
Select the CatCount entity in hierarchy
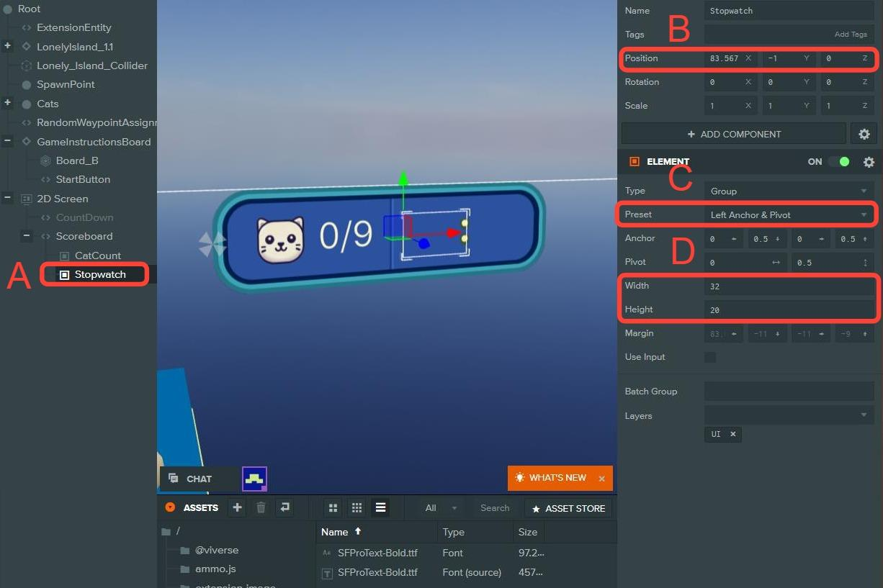pyautogui.click(x=97, y=255)
